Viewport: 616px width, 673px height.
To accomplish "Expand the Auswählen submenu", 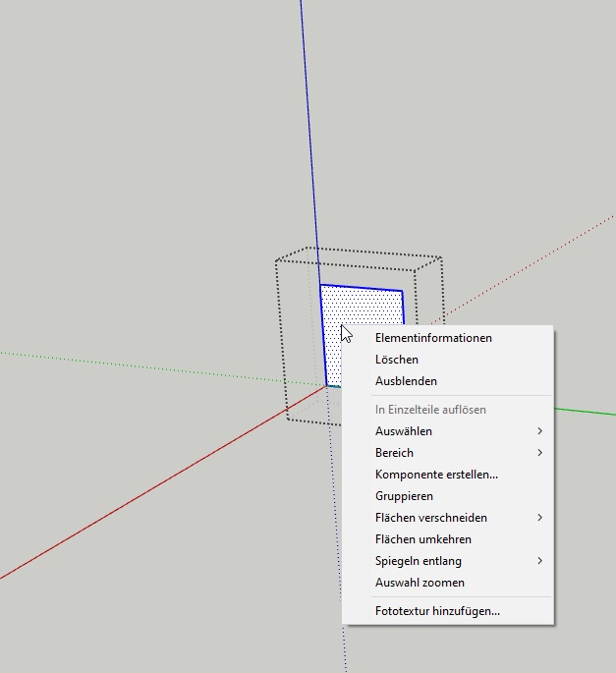I will [403, 431].
